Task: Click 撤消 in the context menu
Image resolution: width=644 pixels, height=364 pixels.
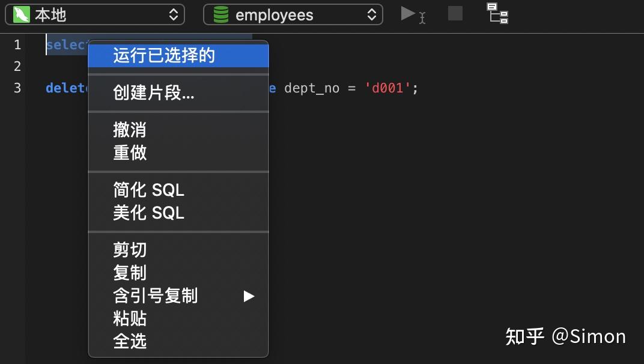Action: pos(130,130)
